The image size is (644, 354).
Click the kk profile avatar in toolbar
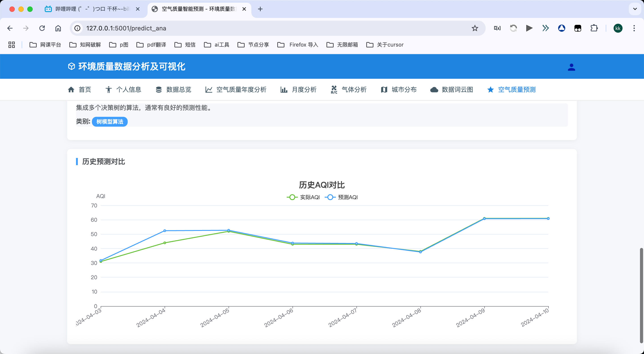[618, 28]
